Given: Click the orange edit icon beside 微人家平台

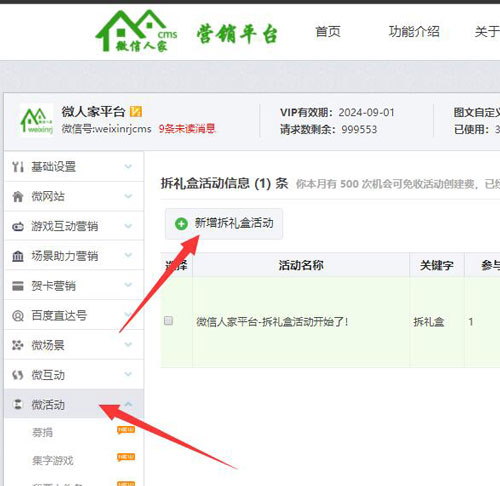Looking at the screenshot, I should 136,111.
